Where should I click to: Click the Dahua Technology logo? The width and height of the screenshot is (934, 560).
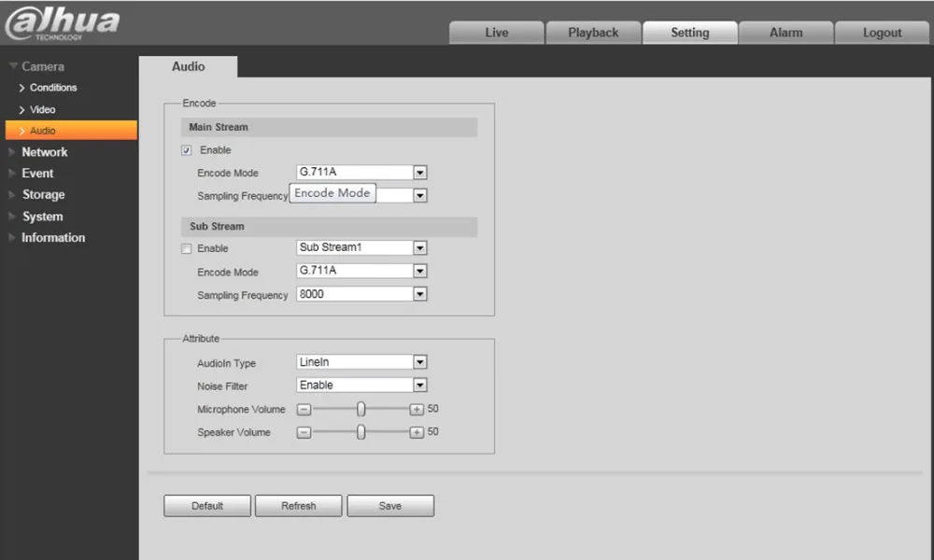tap(63, 24)
